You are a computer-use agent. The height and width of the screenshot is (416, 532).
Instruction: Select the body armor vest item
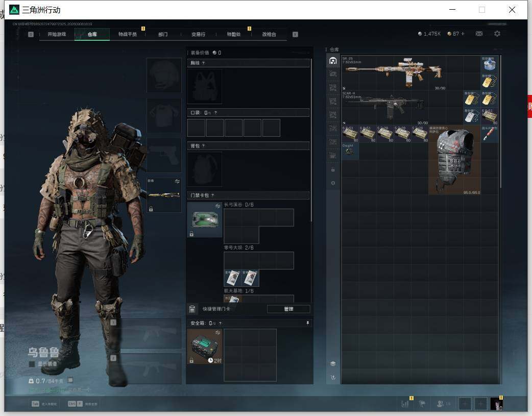pyautogui.click(x=454, y=159)
